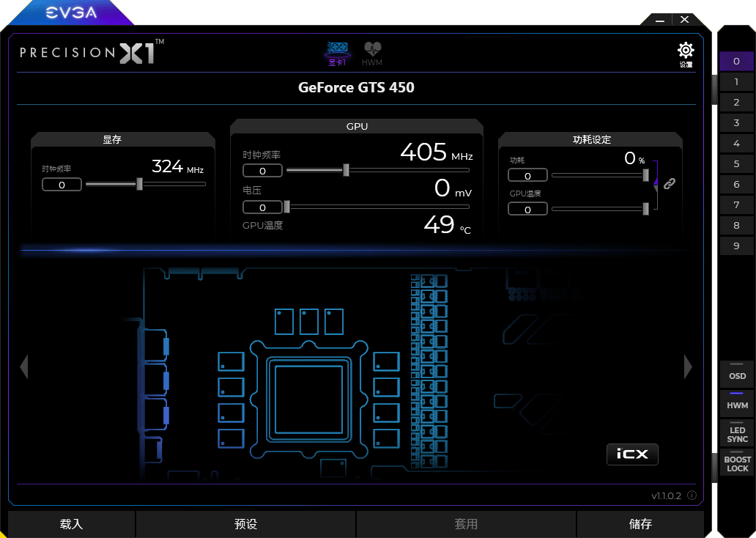The height and width of the screenshot is (538, 756).
Task: Select profile slot 5
Action: [736, 163]
